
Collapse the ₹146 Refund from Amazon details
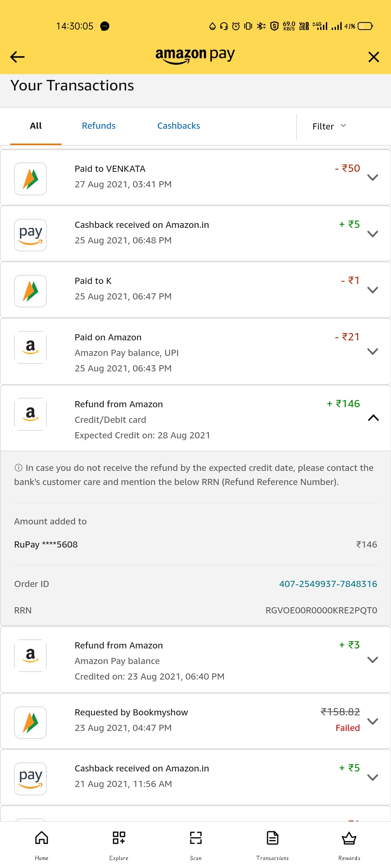[x=373, y=418]
